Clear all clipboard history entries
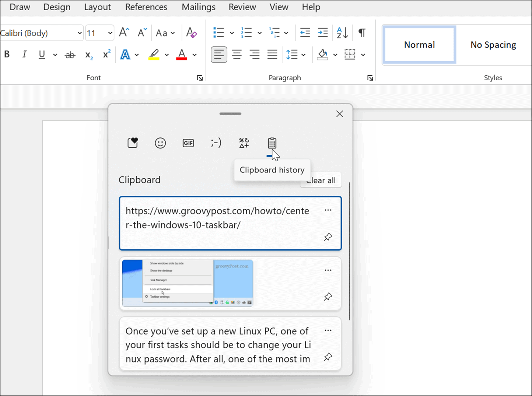The height and width of the screenshot is (396, 532). (x=320, y=180)
